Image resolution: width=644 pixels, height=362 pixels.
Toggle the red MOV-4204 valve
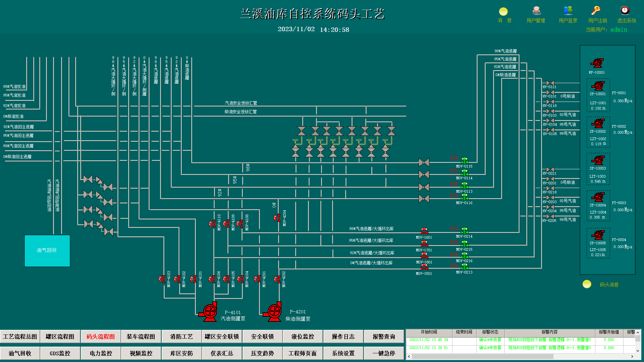coord(277,218)
